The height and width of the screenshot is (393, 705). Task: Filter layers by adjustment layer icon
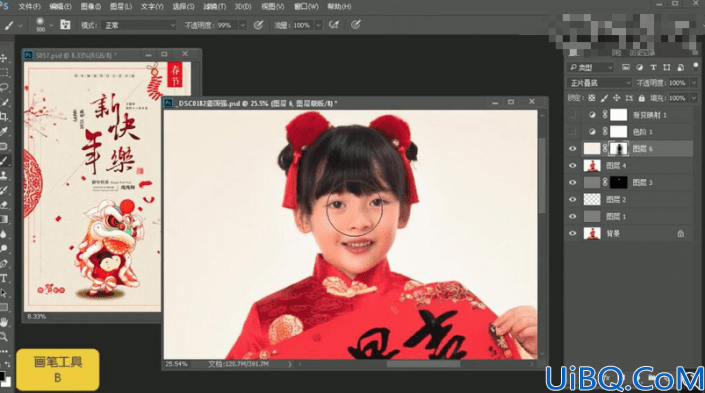(x=639, y=67)
